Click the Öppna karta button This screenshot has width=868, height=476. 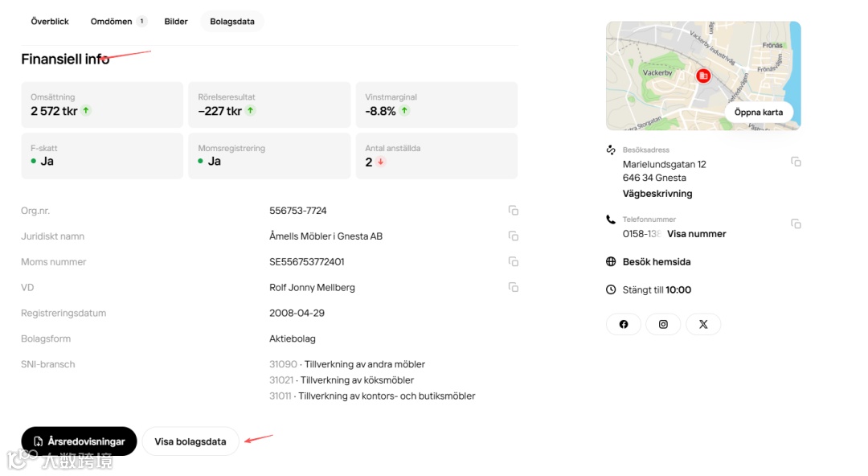click(x=758, y=113)
